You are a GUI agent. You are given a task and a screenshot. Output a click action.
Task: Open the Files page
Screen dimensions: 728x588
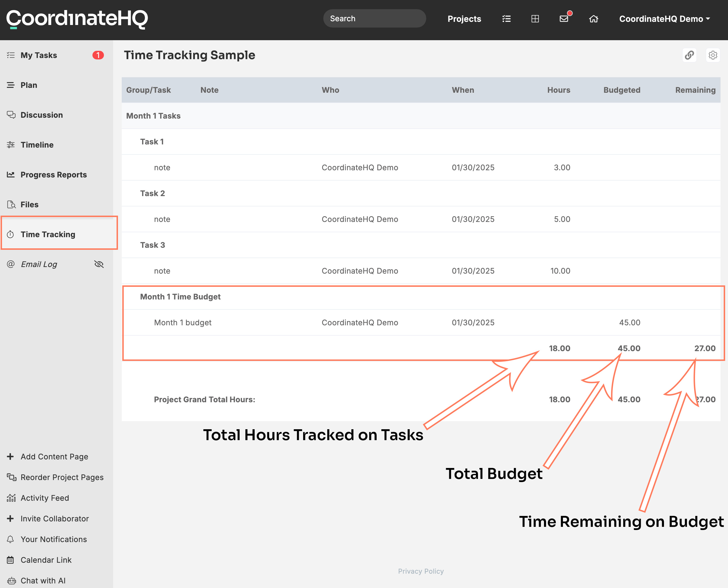coord(30,204)
